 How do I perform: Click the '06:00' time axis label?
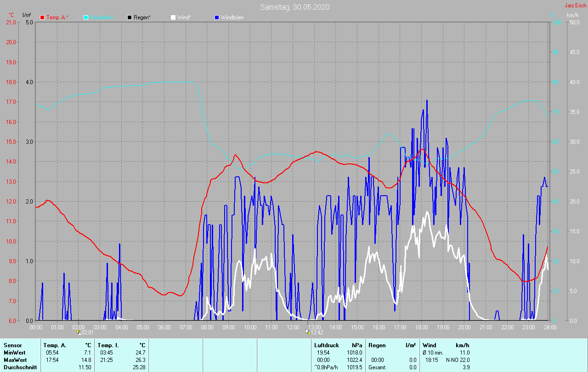[x=164, y=327]
